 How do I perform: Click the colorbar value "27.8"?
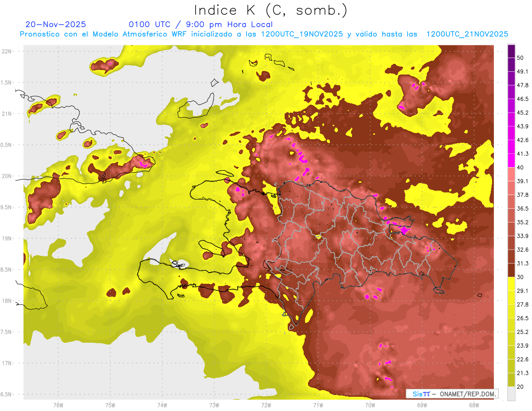523,305
